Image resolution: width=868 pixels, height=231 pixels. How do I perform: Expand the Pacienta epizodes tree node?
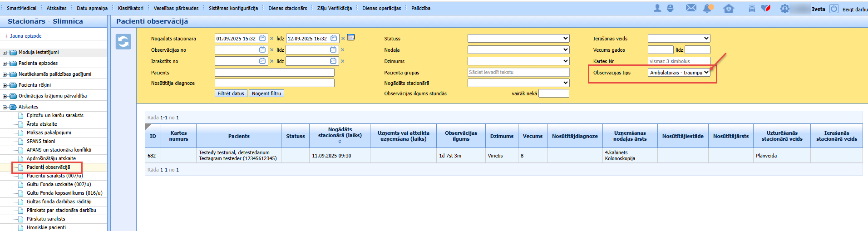coord(5,64)
